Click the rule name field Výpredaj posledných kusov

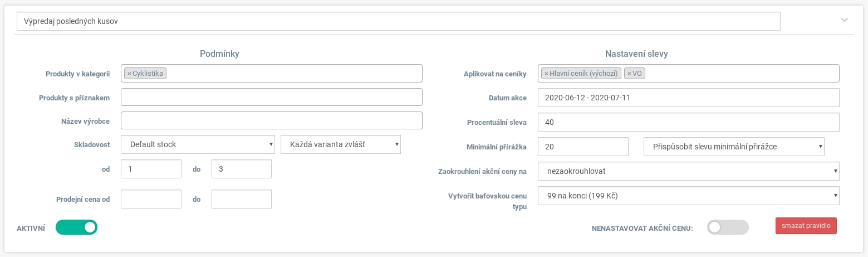(399, 21)
